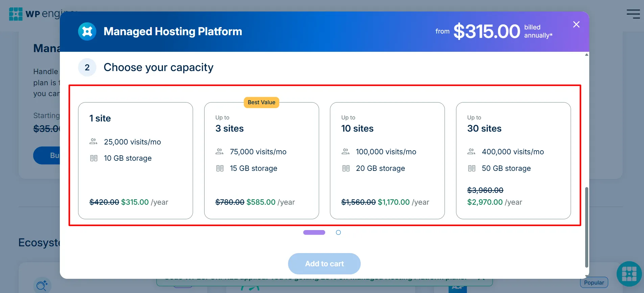Click the step 2 number circle
The image size is (644, 293).
87,67
